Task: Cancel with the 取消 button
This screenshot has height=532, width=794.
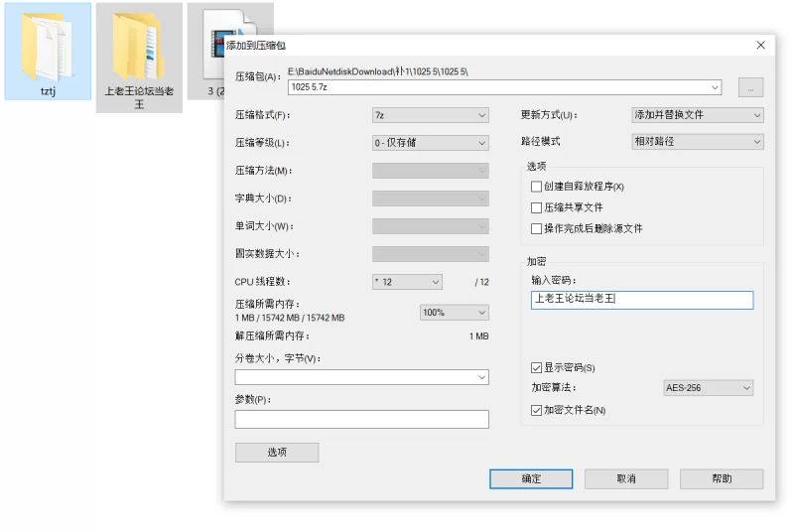Action: pyautogui.click(x=626, y=478)
